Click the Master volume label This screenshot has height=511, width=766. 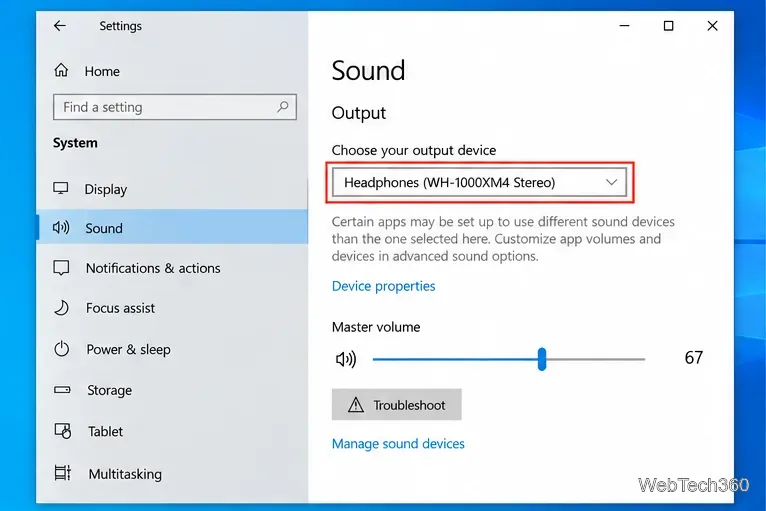[376, 327]
